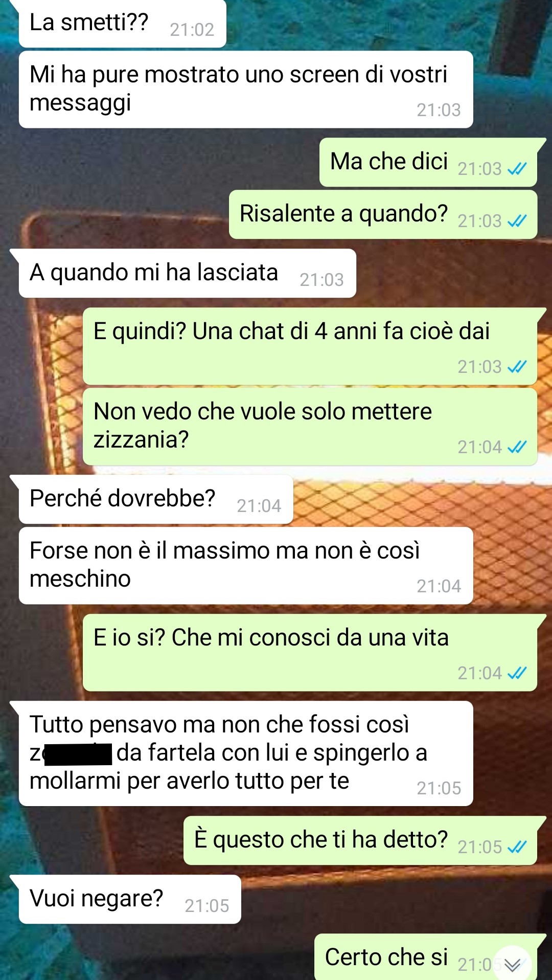Tap the read ticks on 'Una chat di 4 anni fa' message
Screen dimensions: 552x980
[517, 367]
